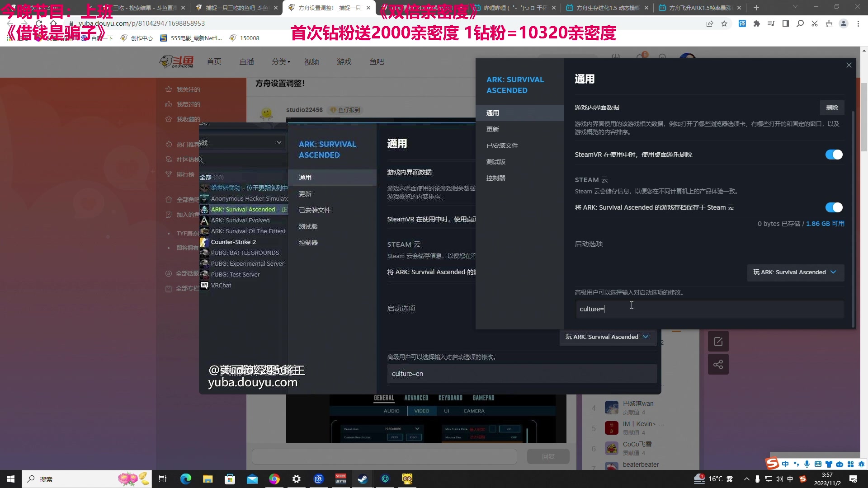This screenshot has width=868, height=488.
Task: Select Counter-Strike 2 in the Steam library
Action: click(233, 242)
